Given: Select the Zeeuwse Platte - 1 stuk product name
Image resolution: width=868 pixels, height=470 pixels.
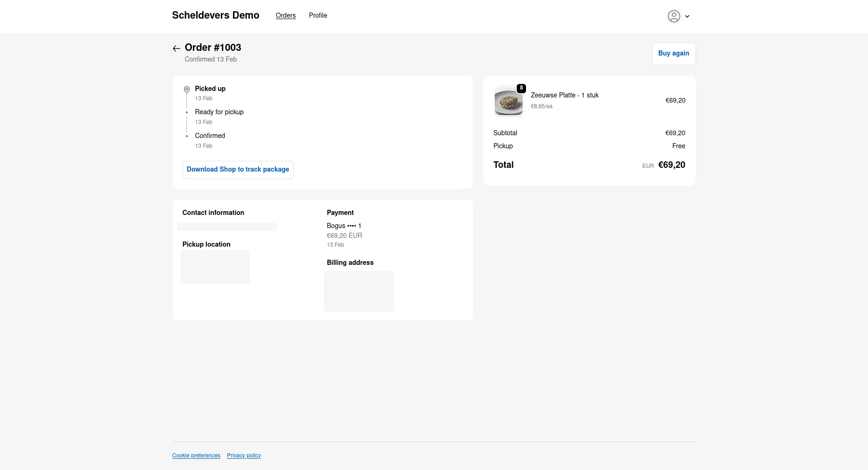Looking at the screenshot, I should coord(564,95).
